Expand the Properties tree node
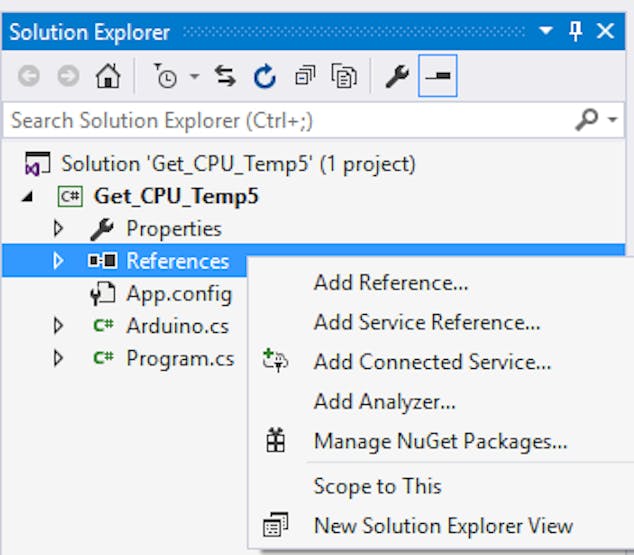This screenshot has width=634, height=555. coord(58,229)
